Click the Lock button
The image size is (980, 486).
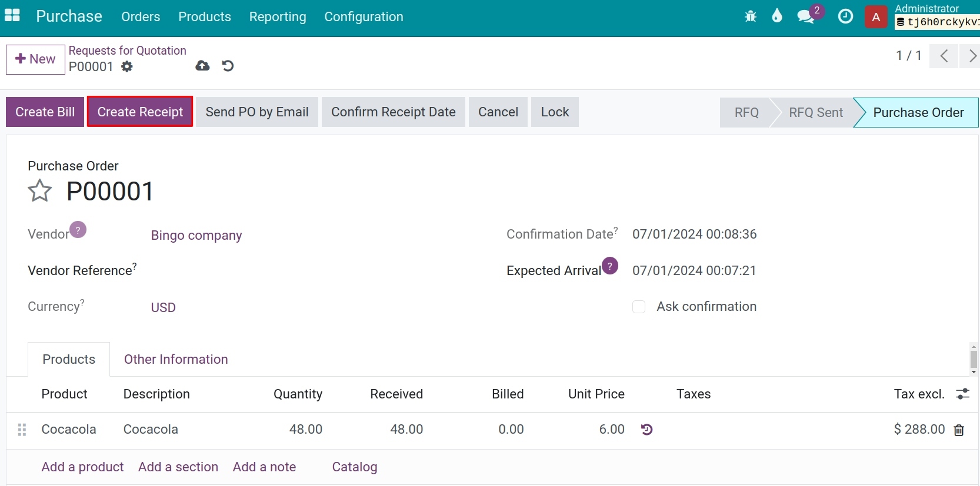(555, 112)
